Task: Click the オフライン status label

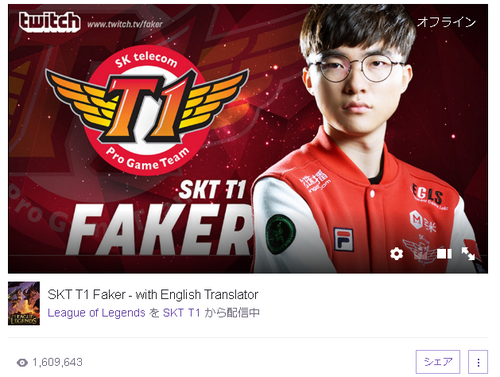Action: point(446,22)
